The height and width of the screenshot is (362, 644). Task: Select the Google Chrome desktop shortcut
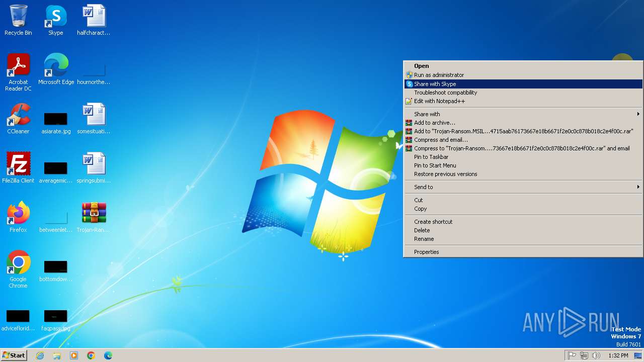pyautogui.click(x=18, y=269)
